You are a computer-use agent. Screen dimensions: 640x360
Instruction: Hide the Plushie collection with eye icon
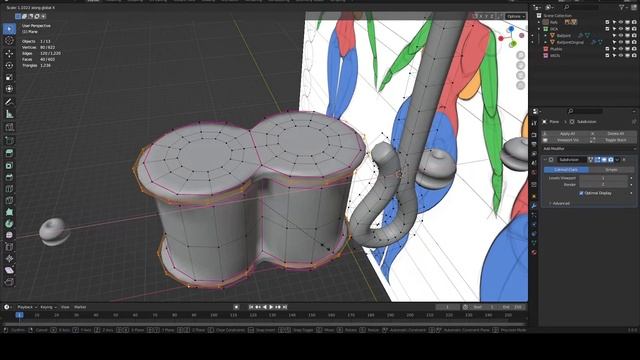(621, 49)
